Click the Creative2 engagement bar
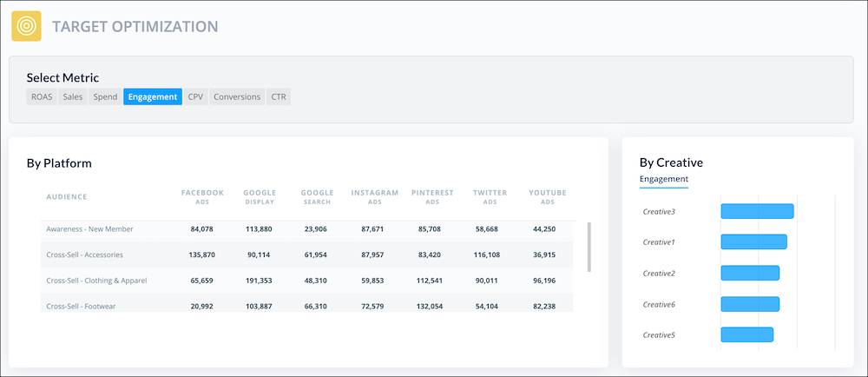The width and height of the screenshot is (868, 377). [x=750, y=273]
